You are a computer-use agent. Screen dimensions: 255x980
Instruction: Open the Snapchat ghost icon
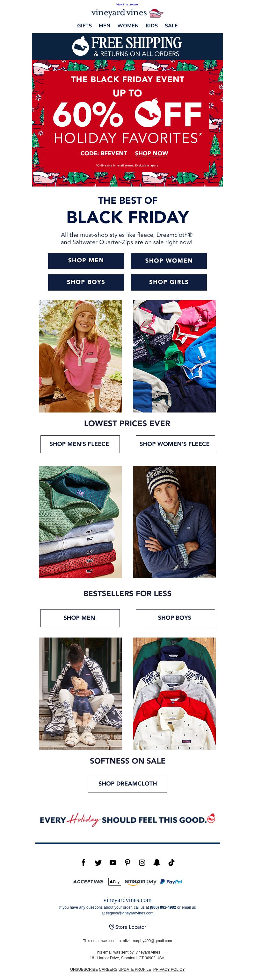pyautogui.click(x=157, y=863)
